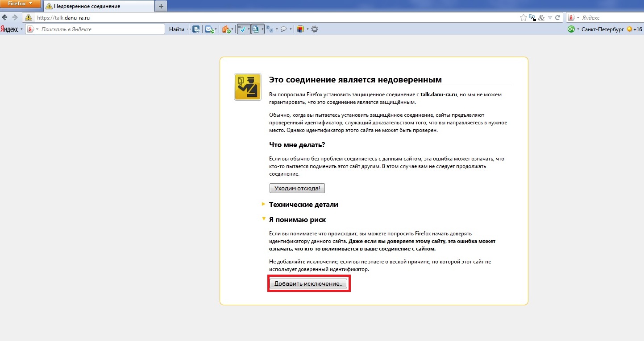Click the Добавить исключение… button
Screen dimensions: 644x341
coord(308,284)
